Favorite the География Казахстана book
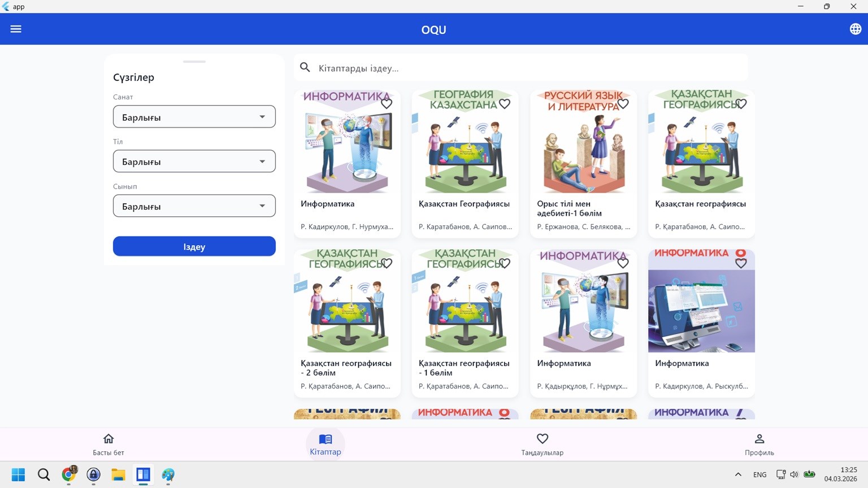Viewport: 868px width, 488px height. tap(505, 104)
